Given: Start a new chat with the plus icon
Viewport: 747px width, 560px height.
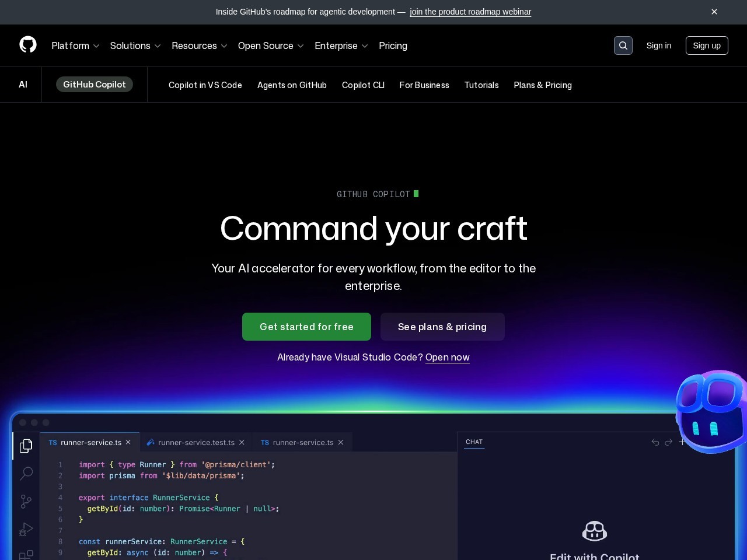Looking at the screenshot, I should pos(683,442).
